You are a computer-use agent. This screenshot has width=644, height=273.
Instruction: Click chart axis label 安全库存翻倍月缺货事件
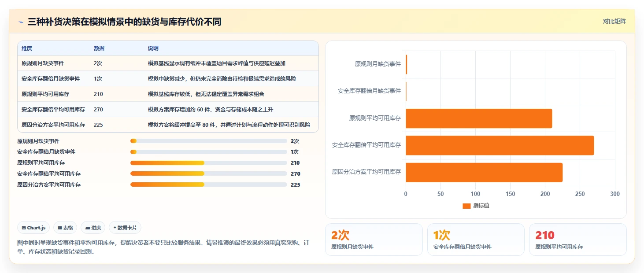tap(370, 91)
